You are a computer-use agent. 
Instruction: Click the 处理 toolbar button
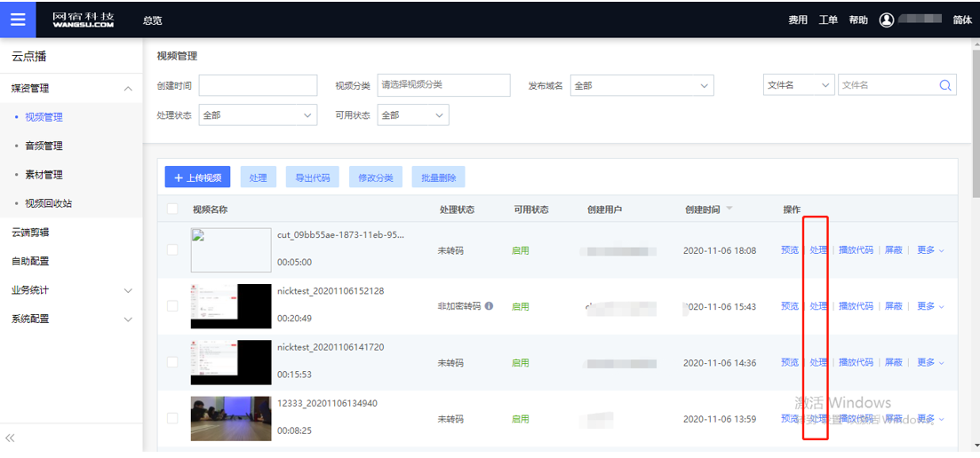pyautogui.click(x=259, y=178)
